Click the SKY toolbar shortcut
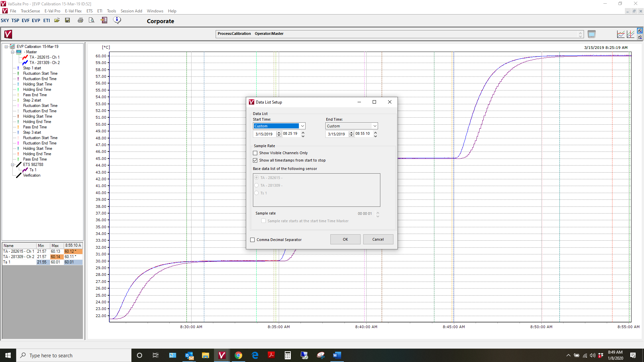This screenshot has width=644, height=362. point(5,20)
